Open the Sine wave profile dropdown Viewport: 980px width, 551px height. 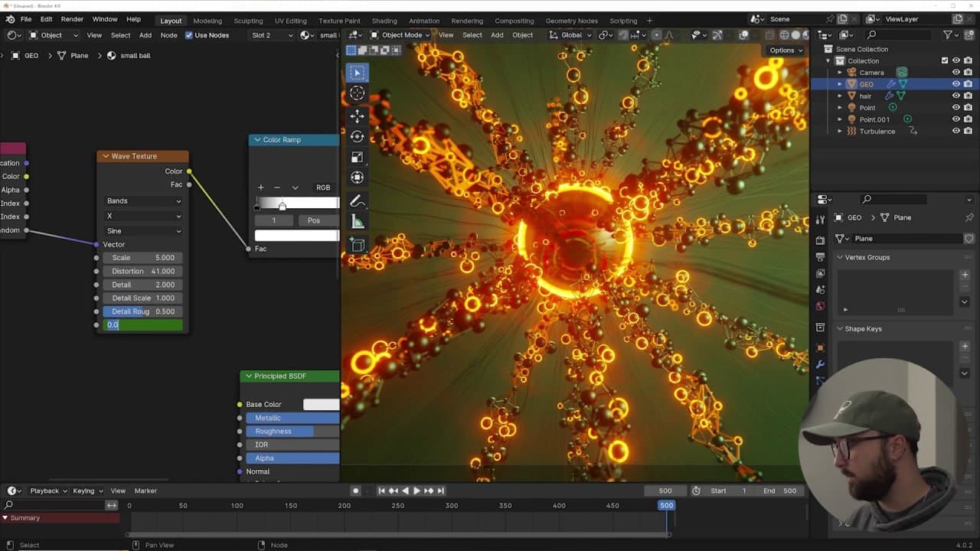144,231
